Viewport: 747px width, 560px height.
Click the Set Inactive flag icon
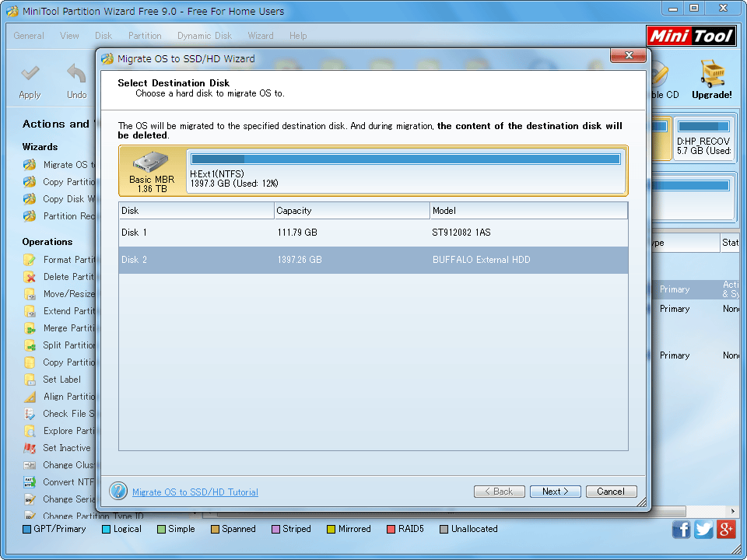30,448
